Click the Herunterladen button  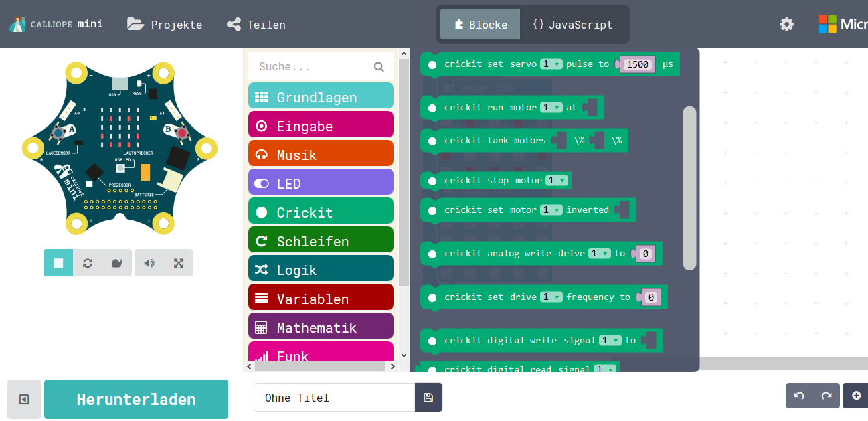pos(137,400)
